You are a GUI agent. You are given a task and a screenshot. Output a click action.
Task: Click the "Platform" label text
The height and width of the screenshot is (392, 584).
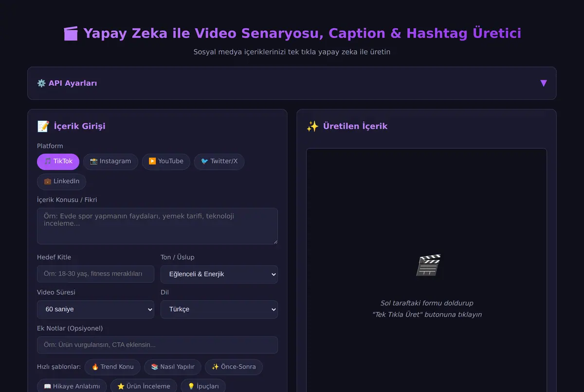tap(50, 146)
